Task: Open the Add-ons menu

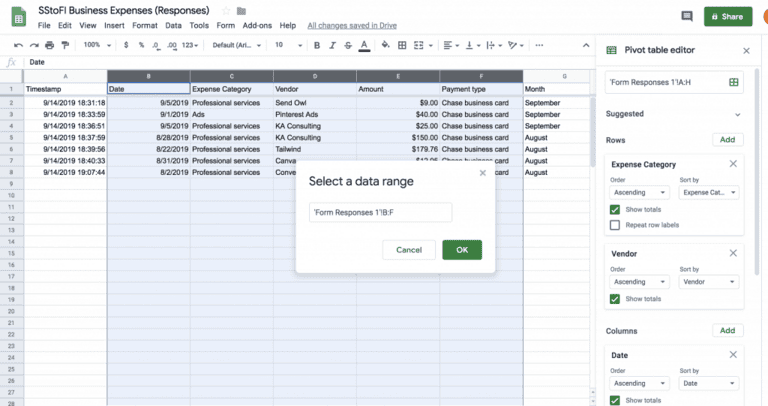Action: click(257, 25)
